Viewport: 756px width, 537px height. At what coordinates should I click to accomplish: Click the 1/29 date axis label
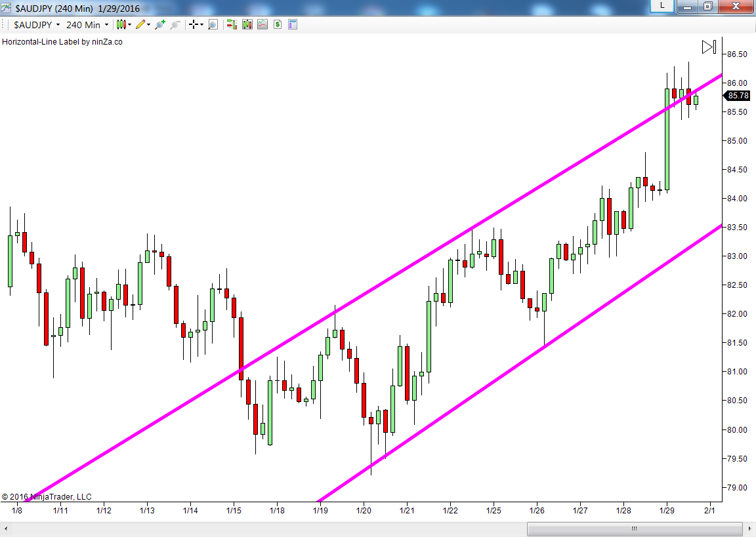[x=667, y=510]
